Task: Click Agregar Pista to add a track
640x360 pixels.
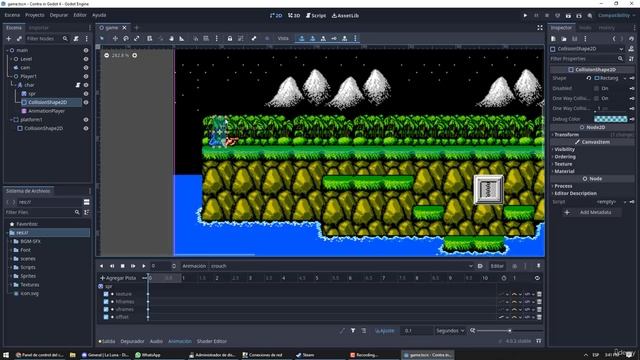Action: [118, 278]
